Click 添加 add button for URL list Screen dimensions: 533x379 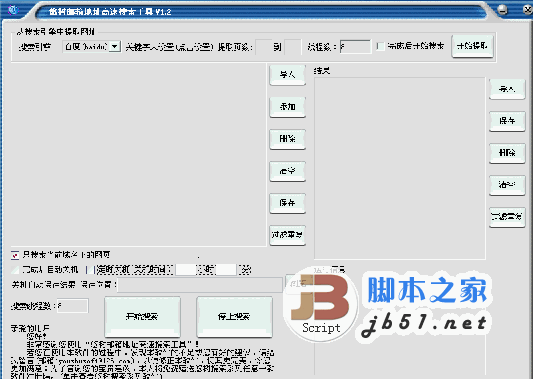point(288,107)
